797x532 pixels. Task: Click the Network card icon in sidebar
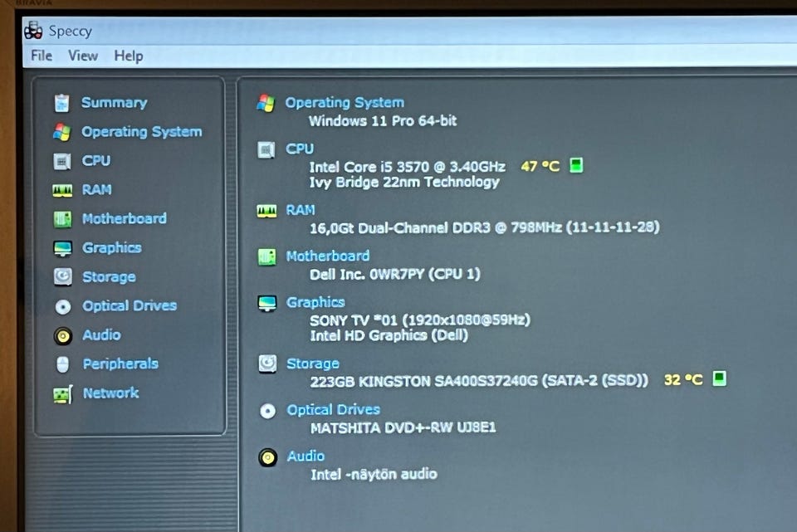pyautogui.click(x=63, y=394)
